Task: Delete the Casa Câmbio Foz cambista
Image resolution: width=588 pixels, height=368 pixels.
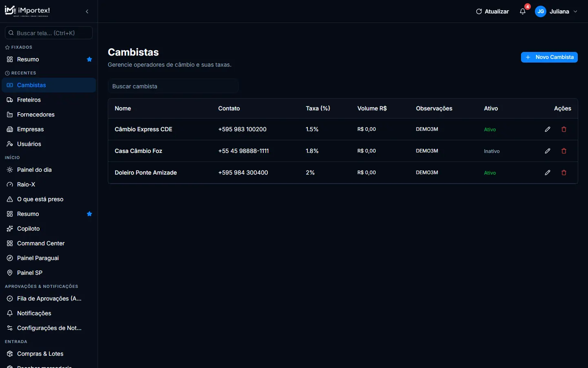Action: (564, 151)
